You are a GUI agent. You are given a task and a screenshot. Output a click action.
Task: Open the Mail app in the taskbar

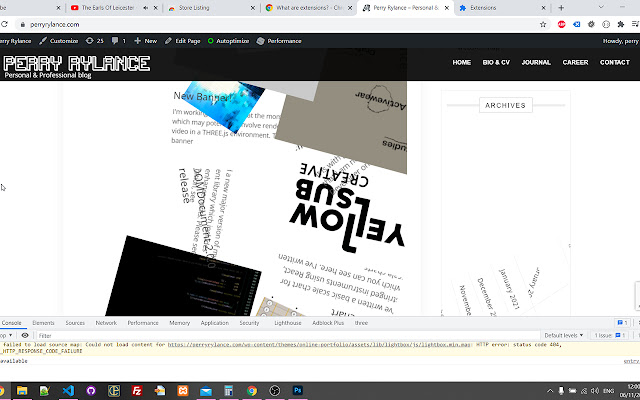point(206,391)
